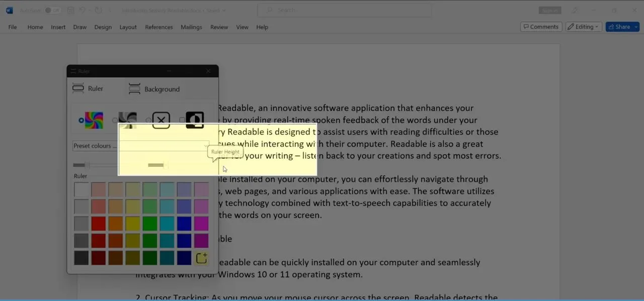The image size is (644, 301).
Task: Click the Undo icon in Word title bar
Action: 82,10
